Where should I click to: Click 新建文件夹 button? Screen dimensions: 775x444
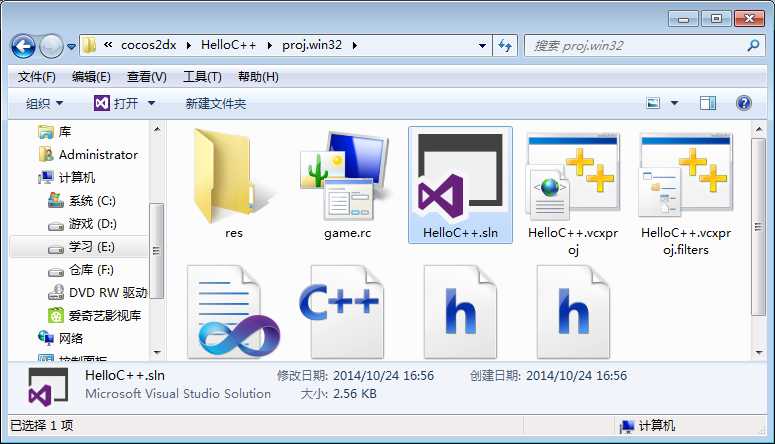coord(215,103)
